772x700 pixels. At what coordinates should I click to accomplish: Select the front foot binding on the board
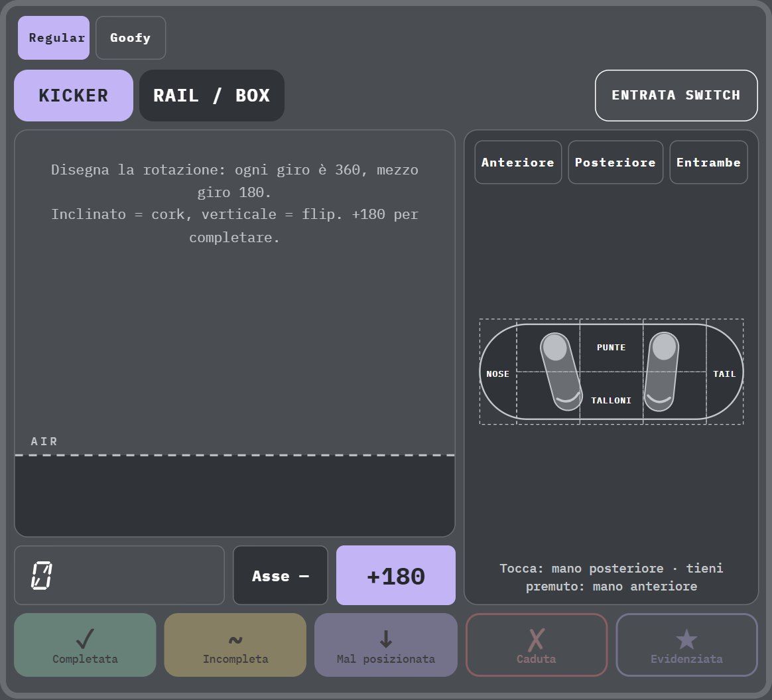click(561, 372)
